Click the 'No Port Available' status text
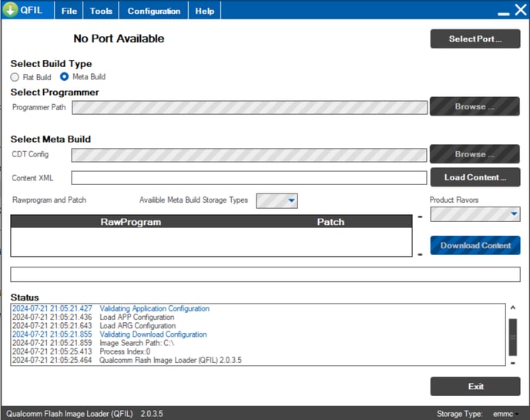This screenshot has height=420, width=530. [119, 39]
